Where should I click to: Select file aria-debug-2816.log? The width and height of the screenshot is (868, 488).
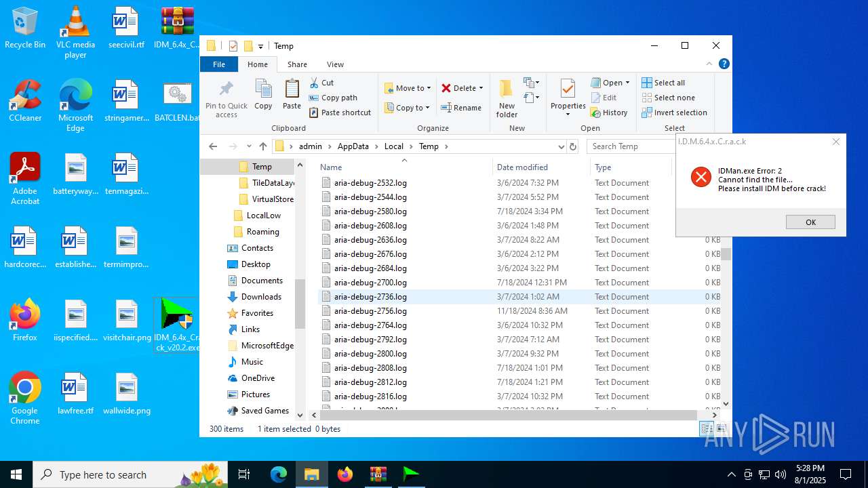click(x=370, y=396)
